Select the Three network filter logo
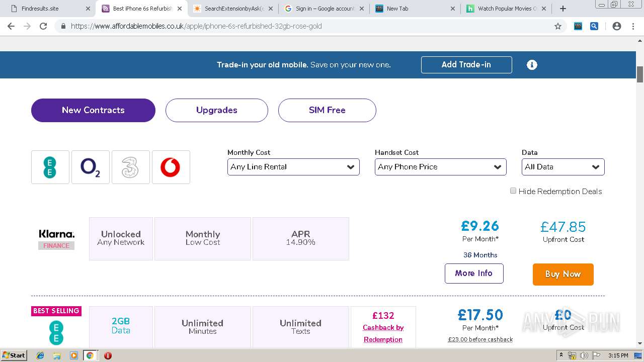The height and width of the screenshot is (362, 644). [130, 167]
